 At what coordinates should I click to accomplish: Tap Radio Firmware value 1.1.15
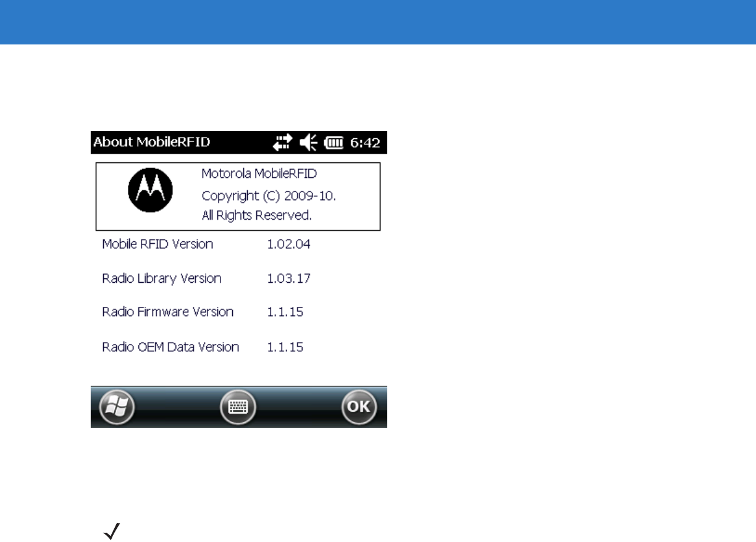[x=285, y=312]
